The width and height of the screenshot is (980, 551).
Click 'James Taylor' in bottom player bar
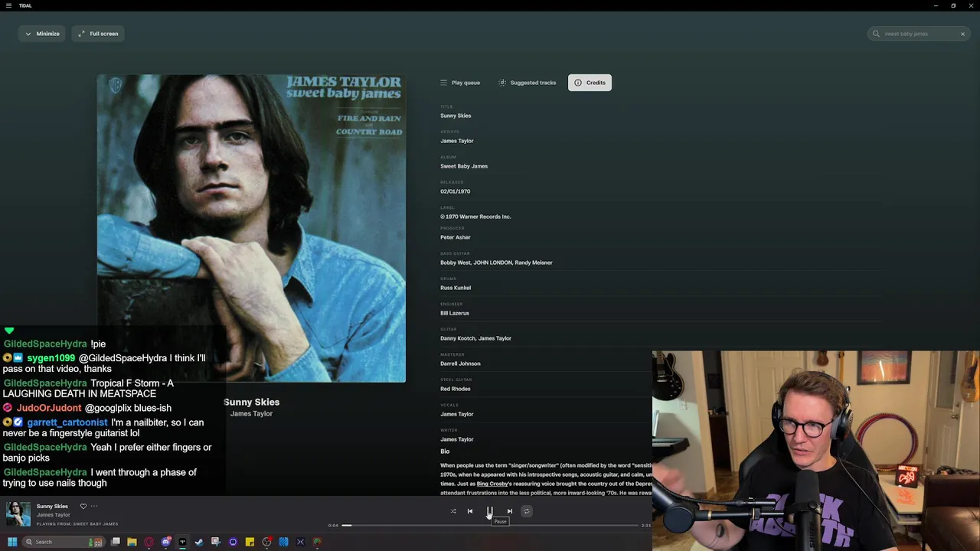[x=54, y=515]
